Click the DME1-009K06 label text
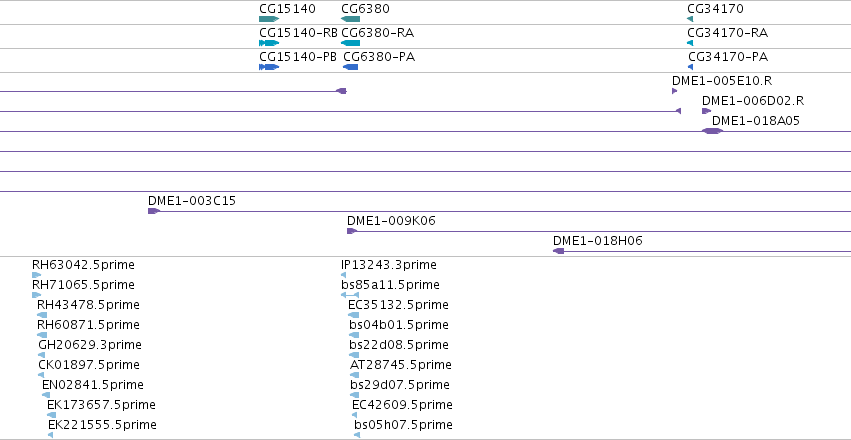Viewport: 851px width, 440px height. point(391,221)
